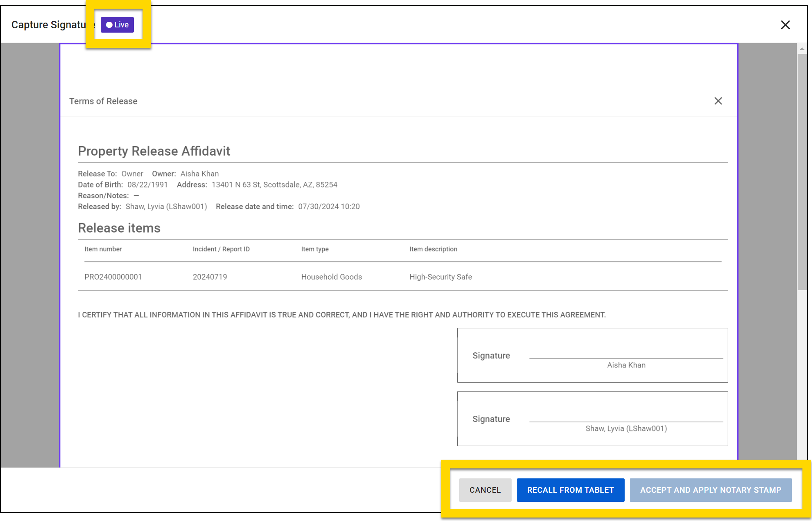Screen dimensions: 812x521
Task: Click the Terms of Release title
Action: pos(103,101)
